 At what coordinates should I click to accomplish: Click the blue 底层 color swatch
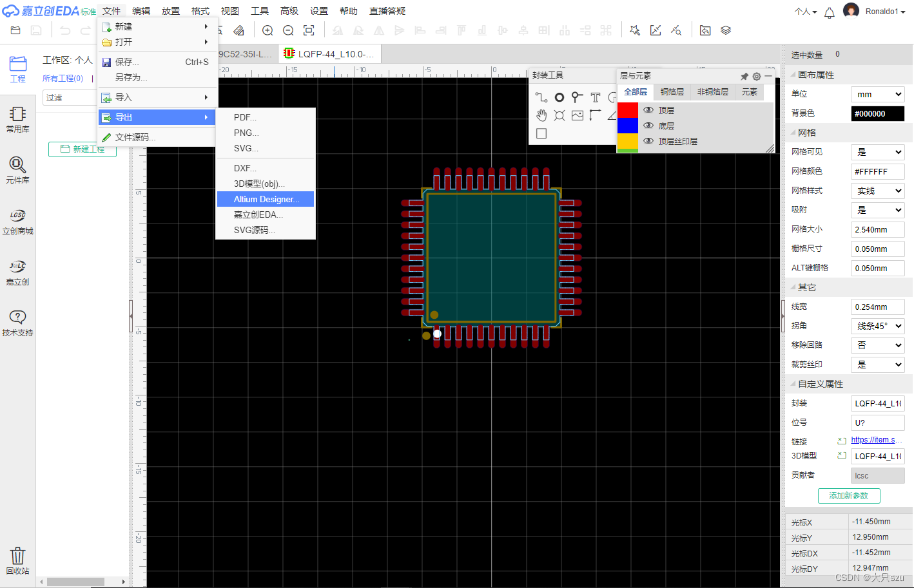628,126
